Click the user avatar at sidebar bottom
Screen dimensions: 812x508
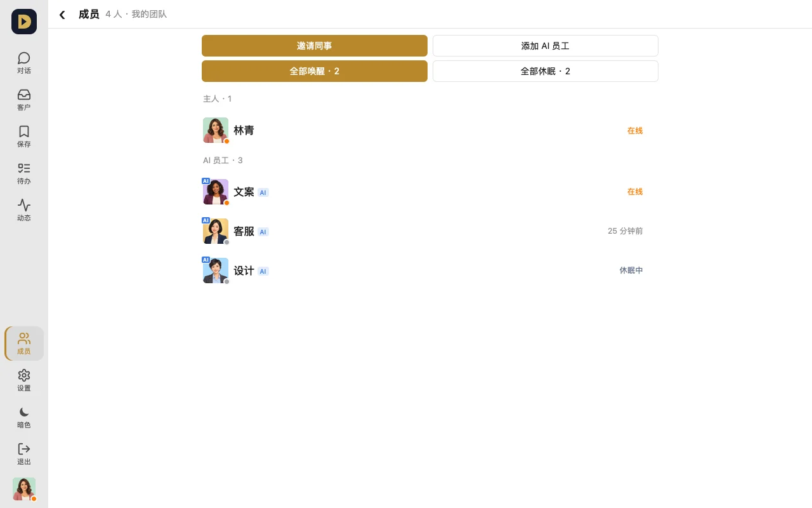pyautogui.click(x=24, y=489)
